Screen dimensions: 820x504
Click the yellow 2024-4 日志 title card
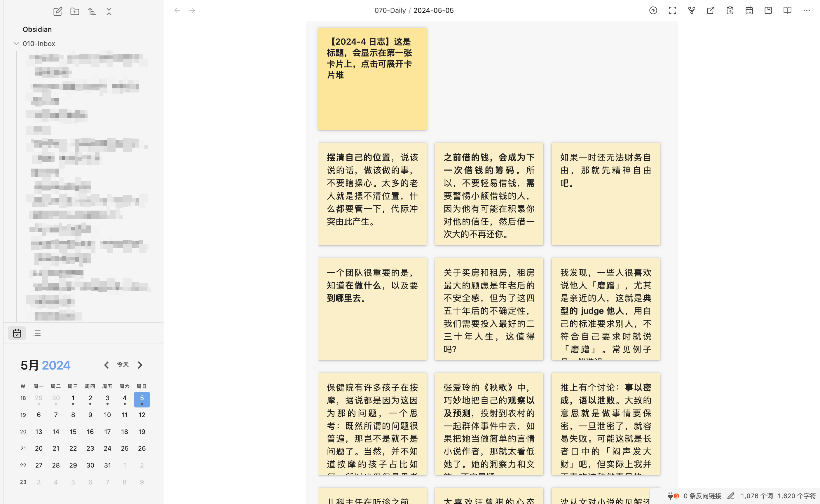[372, 79]
